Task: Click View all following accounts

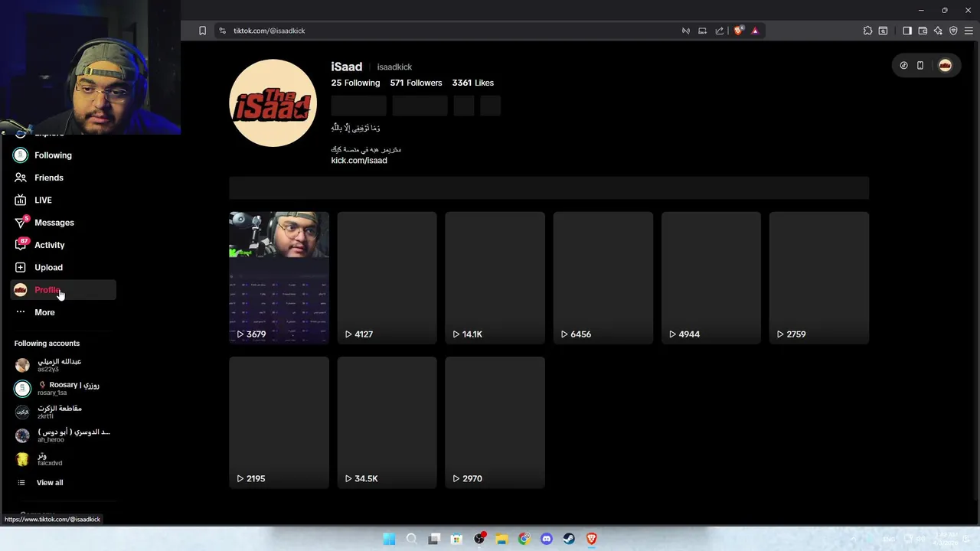Action: [49, 483]
